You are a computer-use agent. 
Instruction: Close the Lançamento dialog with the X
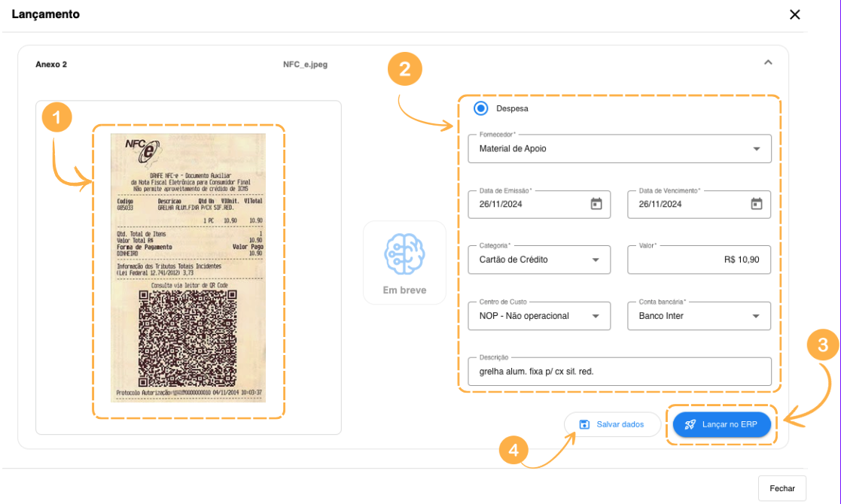[794, 15]
